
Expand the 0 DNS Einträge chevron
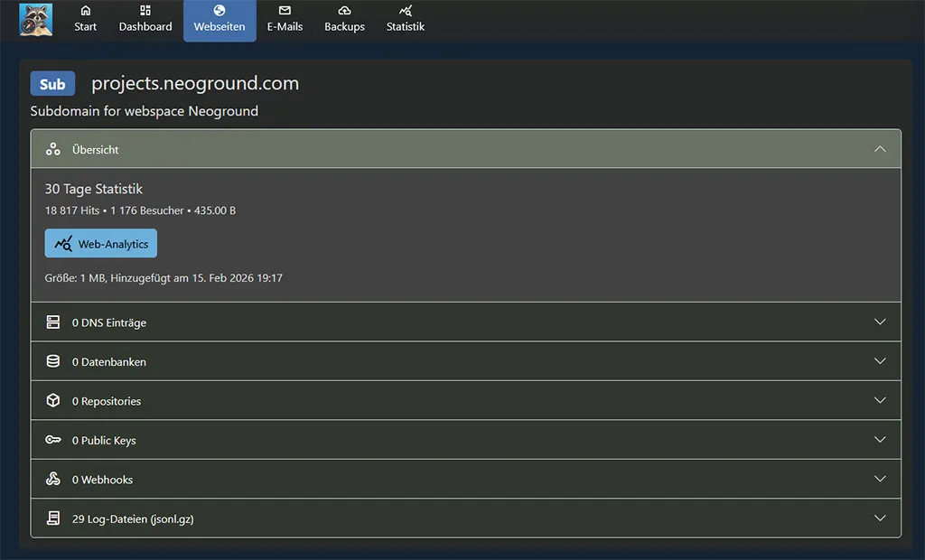[880, 322]
